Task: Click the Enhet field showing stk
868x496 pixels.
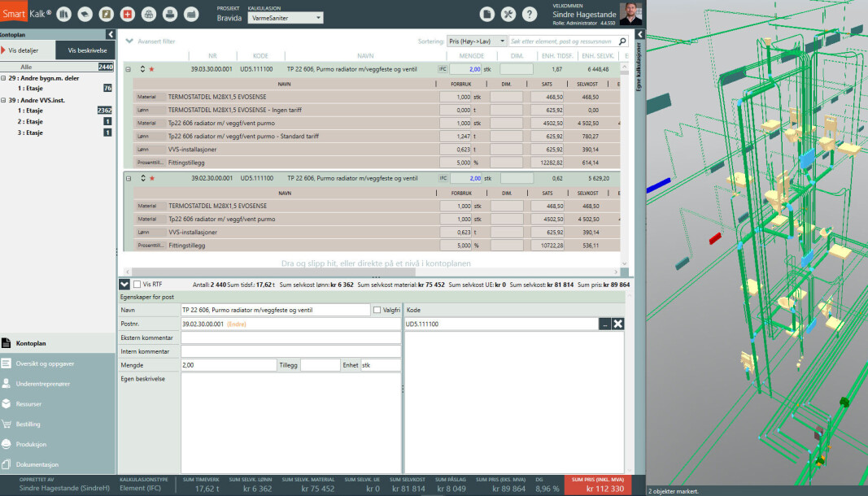Action: pyautogui.click(x=381, y=365)
